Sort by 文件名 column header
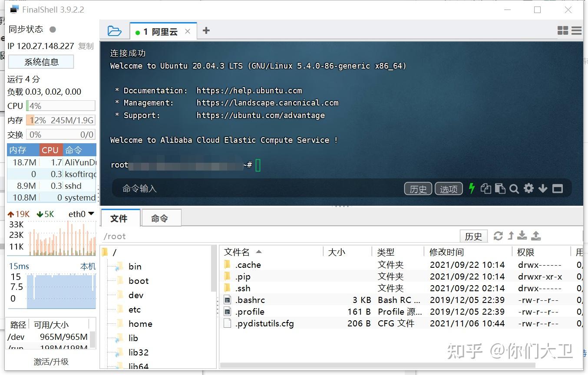This screenshot has height=375, width=588. [271, 252]
